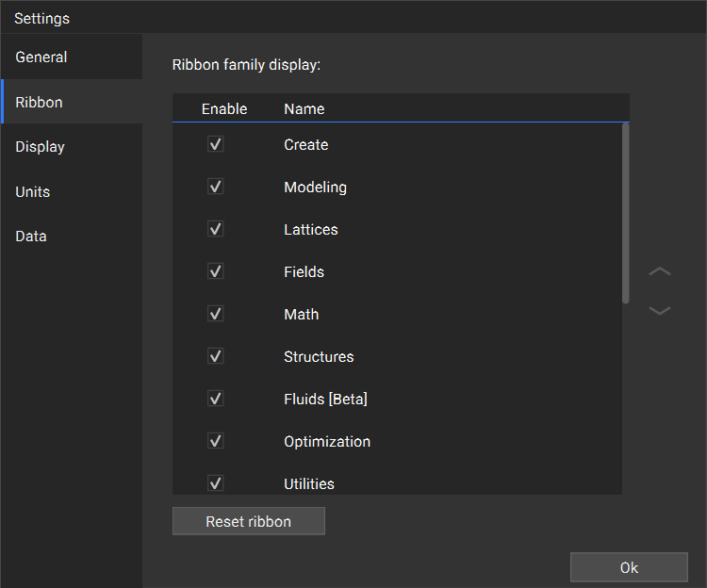The image size is (707, 588).
Task: Move selected ribbon family up with chevron
Action: pyautogui.click(x=660, y=271)
